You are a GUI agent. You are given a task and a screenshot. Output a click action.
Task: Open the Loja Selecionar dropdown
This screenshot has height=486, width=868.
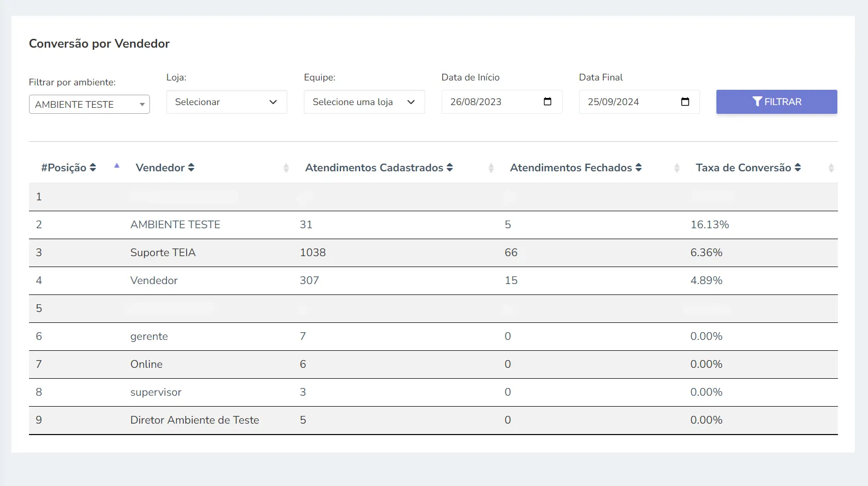227,102
